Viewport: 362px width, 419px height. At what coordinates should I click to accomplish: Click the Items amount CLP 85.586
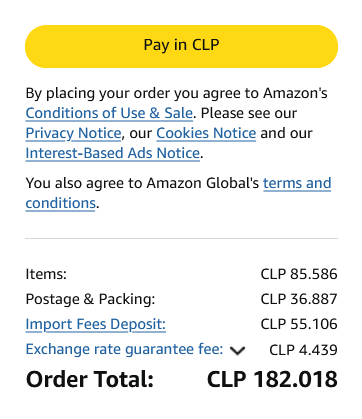tap(299, 274)
